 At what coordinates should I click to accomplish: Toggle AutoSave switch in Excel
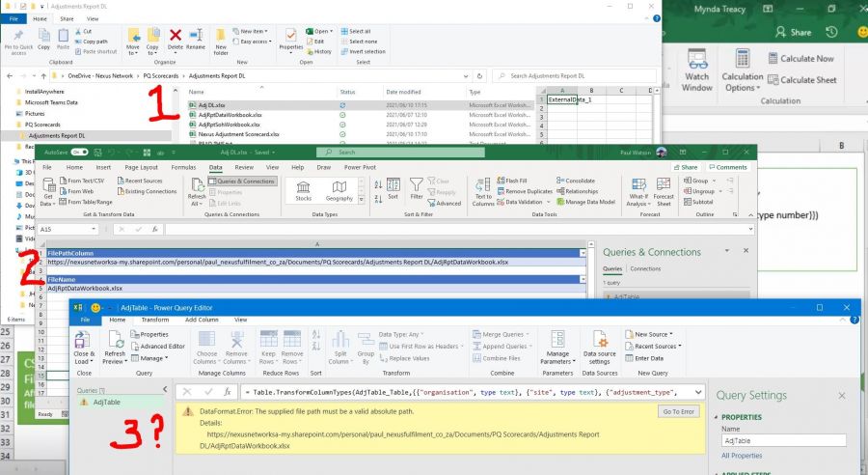(x=79, y=152)
